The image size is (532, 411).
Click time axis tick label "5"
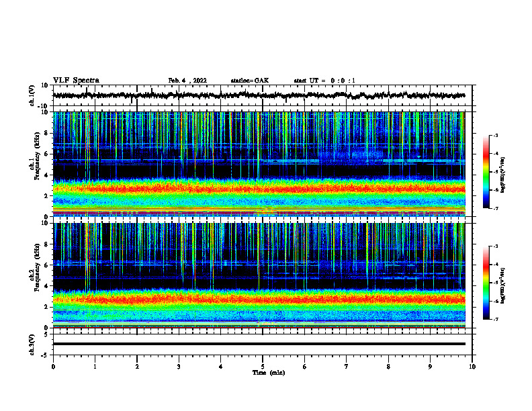coord(263,367)
